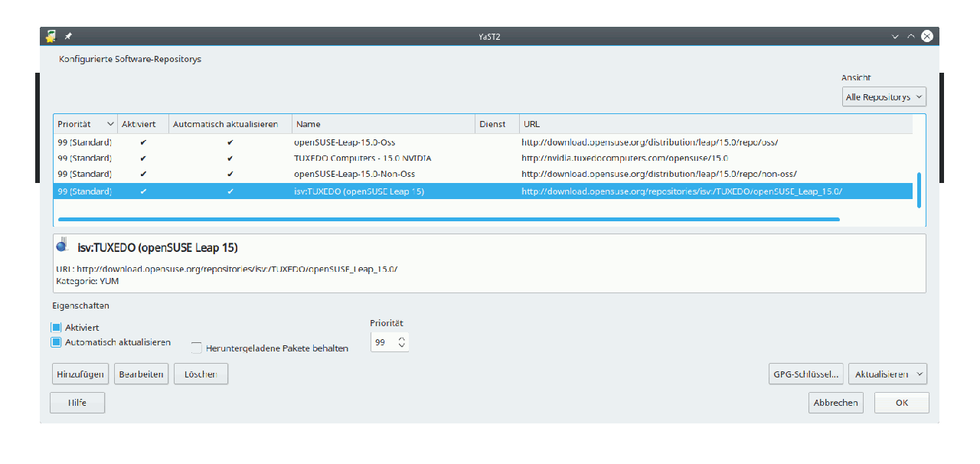Select TUXEDO Computers - 15.0 NVIDIA row name
The image size is (980, 464).
[362, 158]
